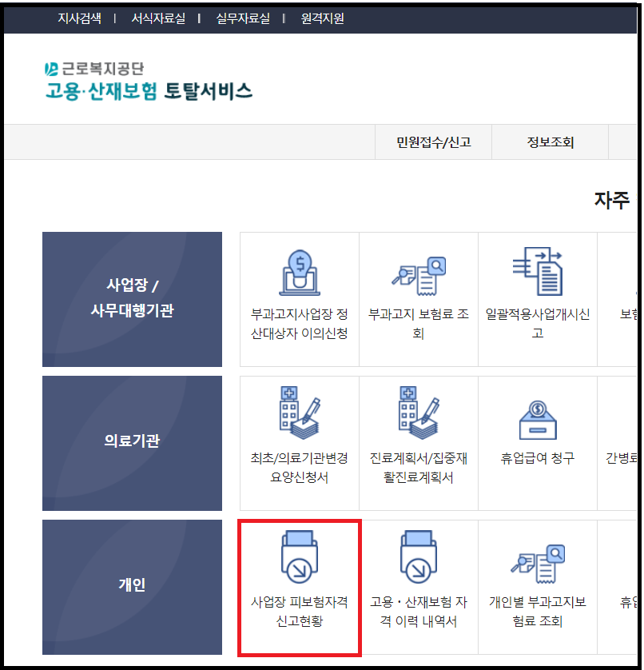The width and height of the screenshot is (644, 670).
Task: Open 지사검색 in top bar
Action: pos(79,18)
